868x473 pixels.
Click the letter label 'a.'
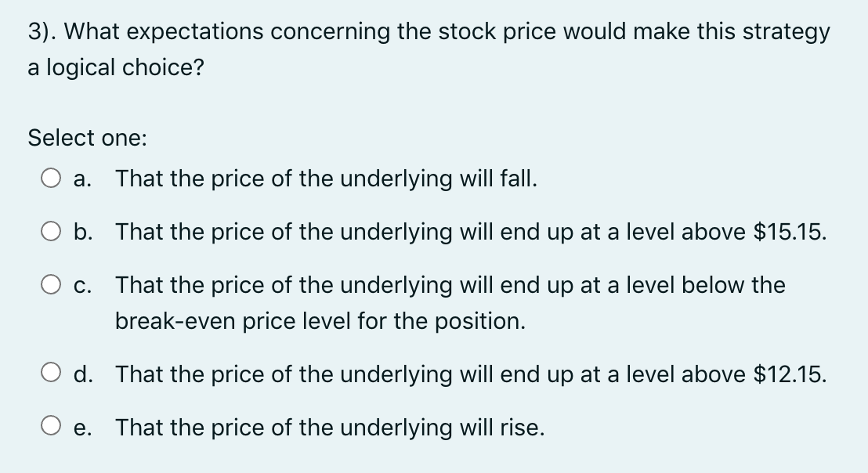click(x=82, y=179)
